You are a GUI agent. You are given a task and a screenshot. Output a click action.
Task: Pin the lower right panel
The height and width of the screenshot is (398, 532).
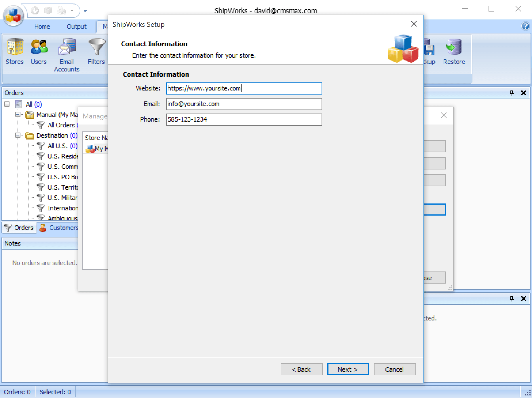tap(512, 299)
